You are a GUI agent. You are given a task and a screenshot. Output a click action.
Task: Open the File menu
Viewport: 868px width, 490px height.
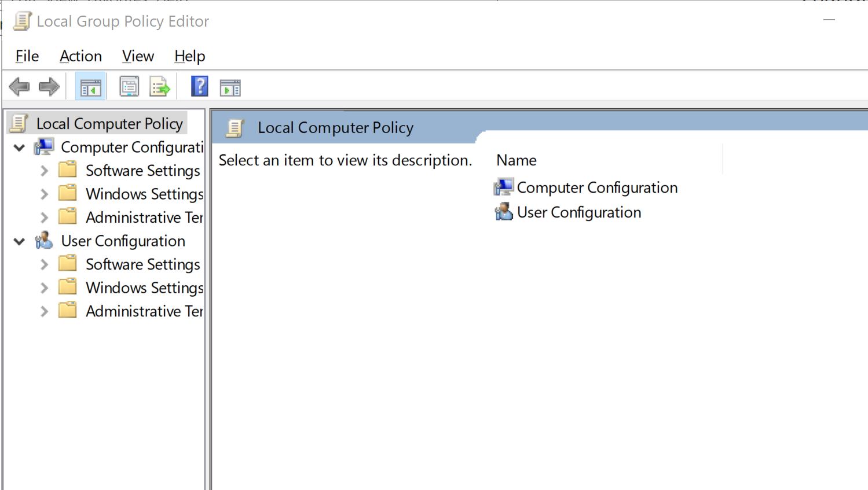(27, 56)
